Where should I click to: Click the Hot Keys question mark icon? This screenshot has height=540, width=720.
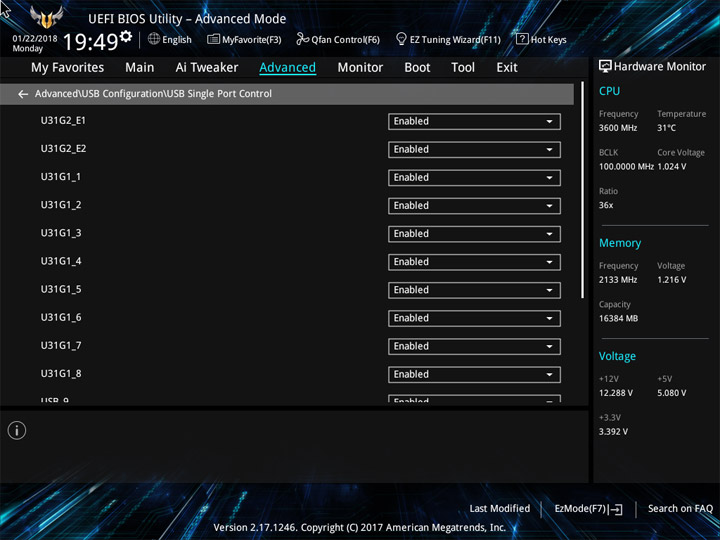point(522,39)
